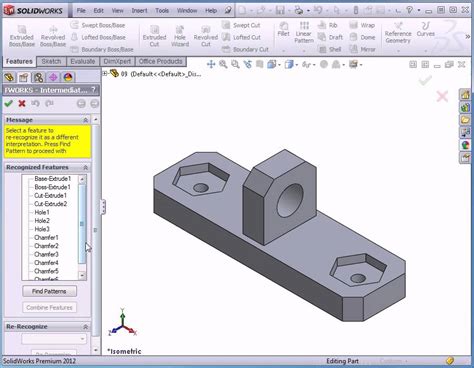Select the Boundary Cut tool
The image size is (474, 368).
coord(245,49)
